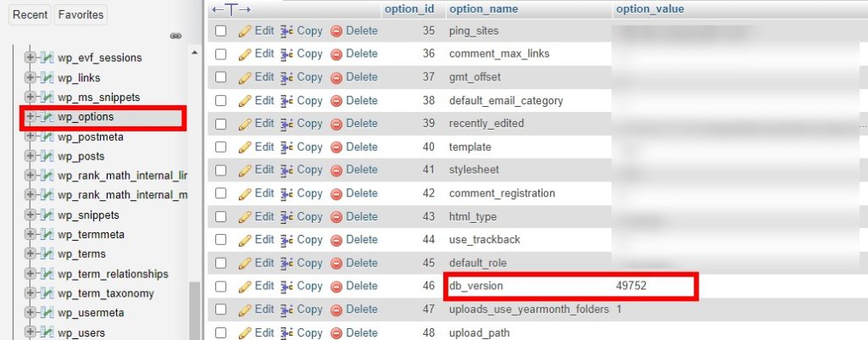Click red Delete icon for template row

click(x=337, y=148)
